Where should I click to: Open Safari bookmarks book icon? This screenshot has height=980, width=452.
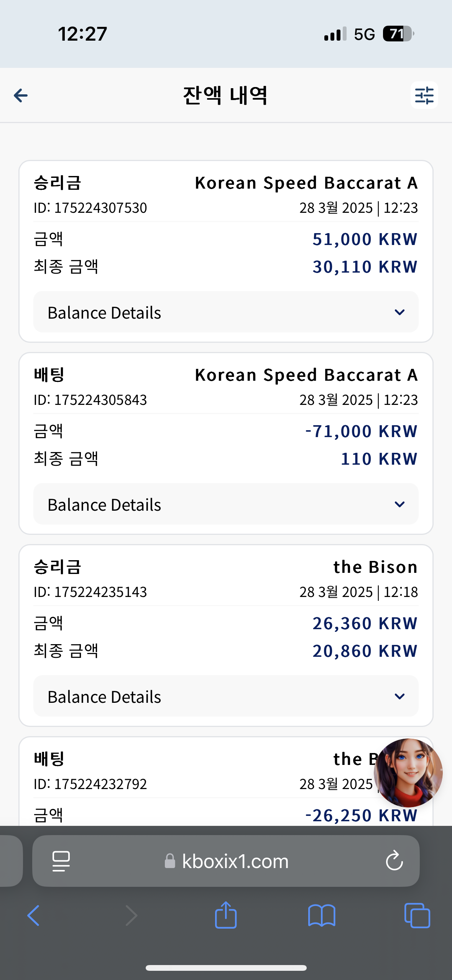322,916
